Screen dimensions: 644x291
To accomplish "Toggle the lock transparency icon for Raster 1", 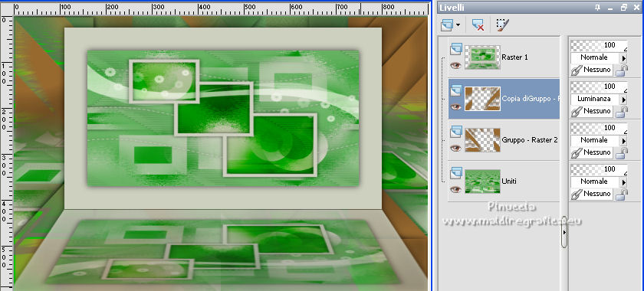I will [x=622, y=70].
